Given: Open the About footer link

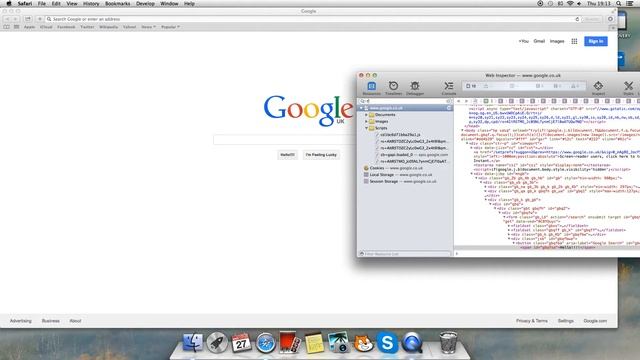Looking at the screenshot, I should click(75, 321).
